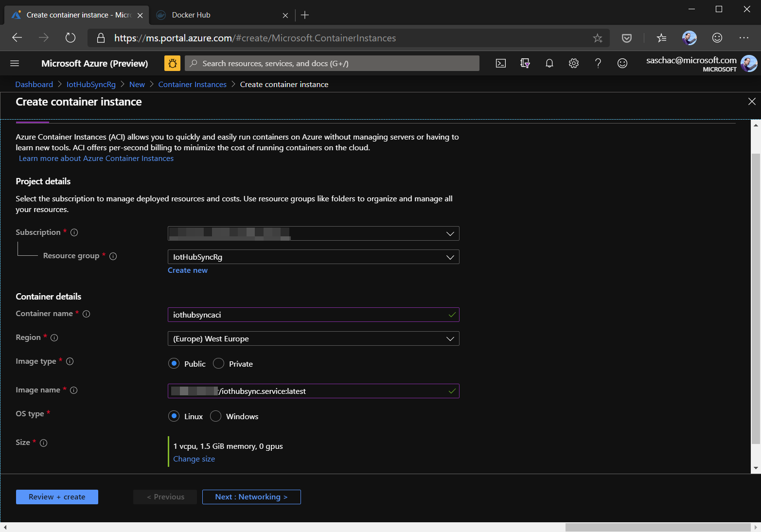This screenshot has width=761, height=532.
Task: Click Create new resource group link
Action: 188,270
